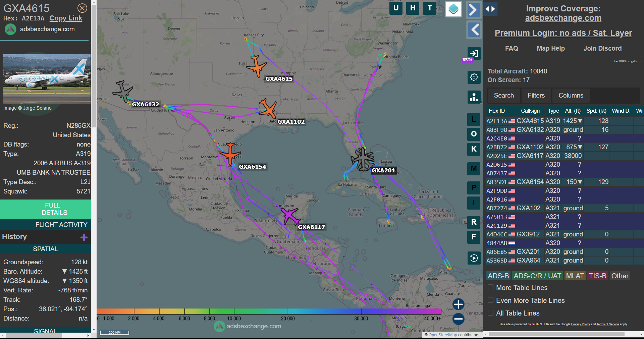Select the GXA1102 aircraft icon on map
The width and height of the screenshot is (644, 339).
tap(268, 108)
